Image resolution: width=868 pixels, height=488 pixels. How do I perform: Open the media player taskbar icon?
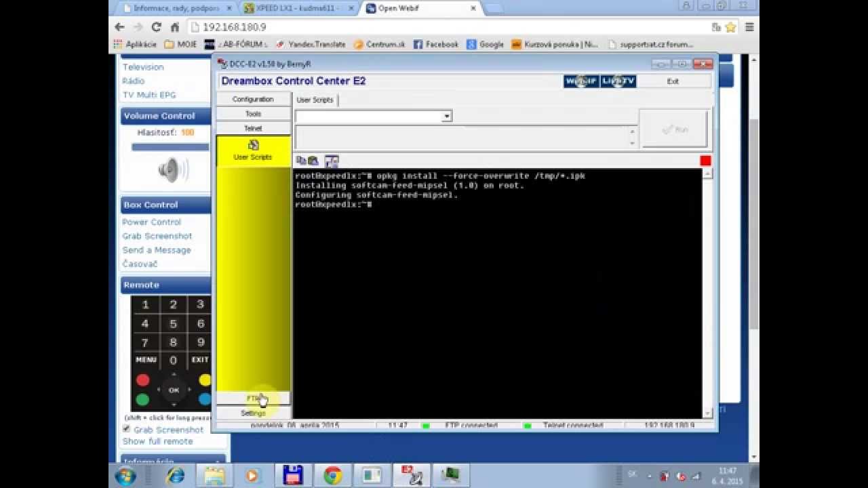click(x=252, y=475)
